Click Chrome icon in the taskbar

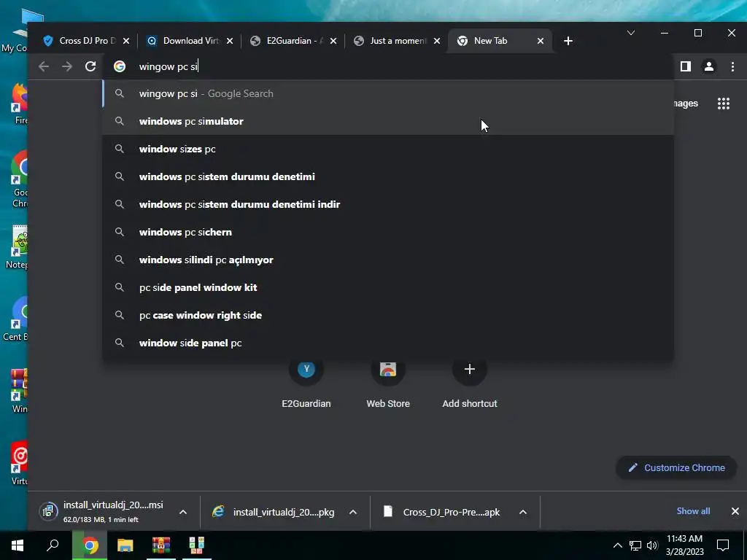tap(90, 545)
